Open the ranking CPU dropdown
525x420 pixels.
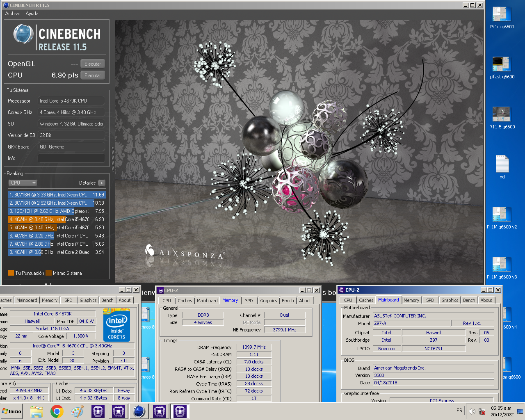23,183
